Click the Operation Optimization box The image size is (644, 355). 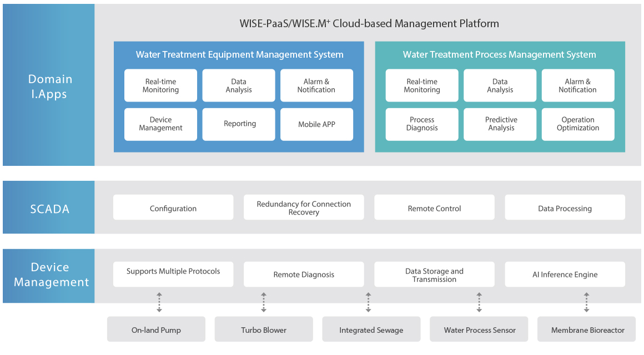pos(578,124)
